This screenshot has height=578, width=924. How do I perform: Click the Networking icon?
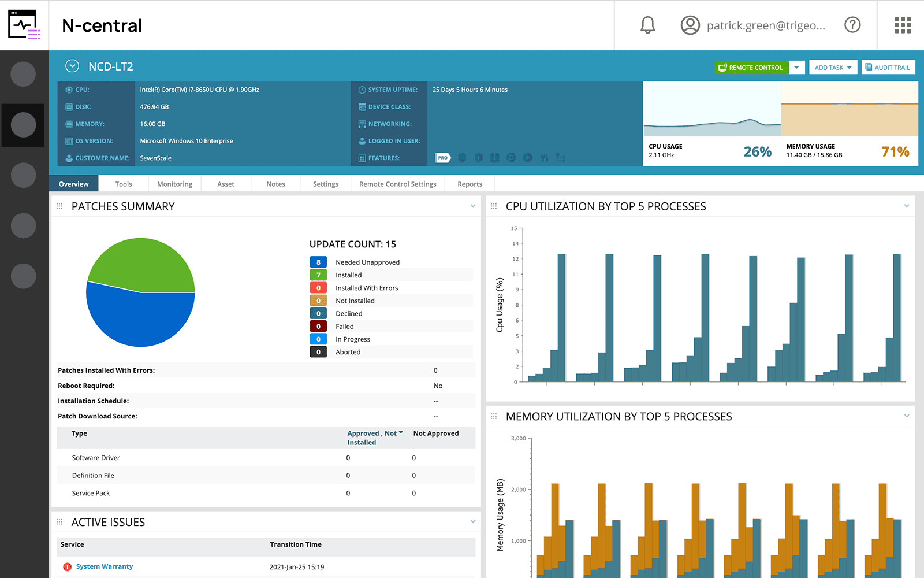[x=362, y=124]
